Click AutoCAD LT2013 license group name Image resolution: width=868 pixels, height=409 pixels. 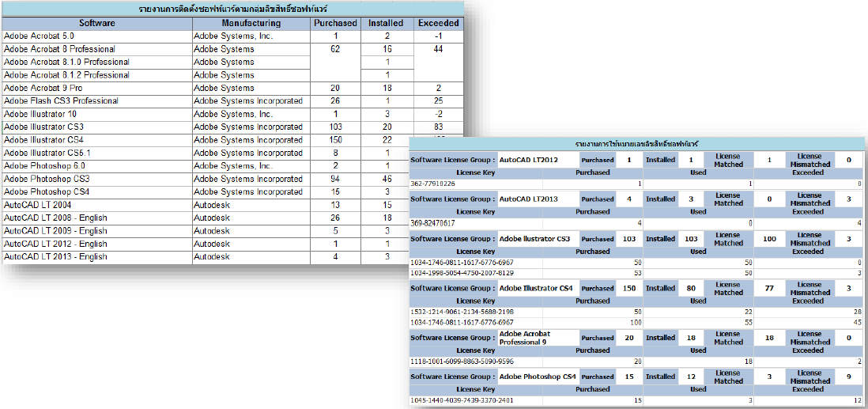click(x=528, y=199)
